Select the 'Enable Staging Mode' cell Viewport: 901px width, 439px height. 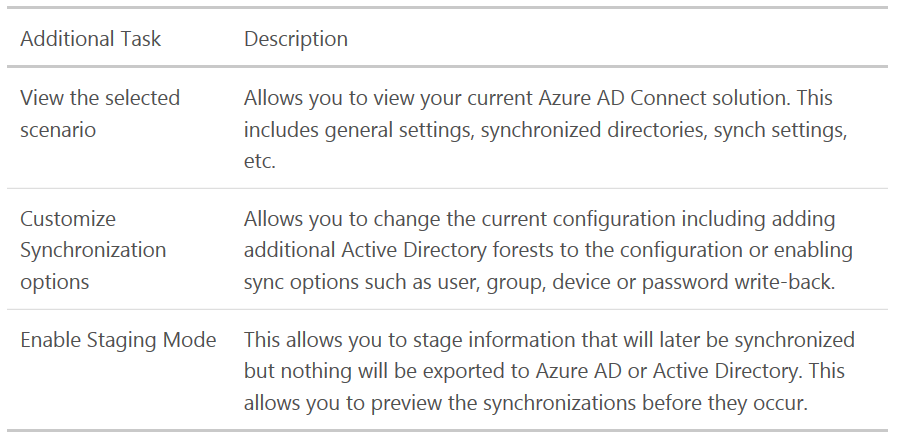pyautogui.click(x=118, y=340)
